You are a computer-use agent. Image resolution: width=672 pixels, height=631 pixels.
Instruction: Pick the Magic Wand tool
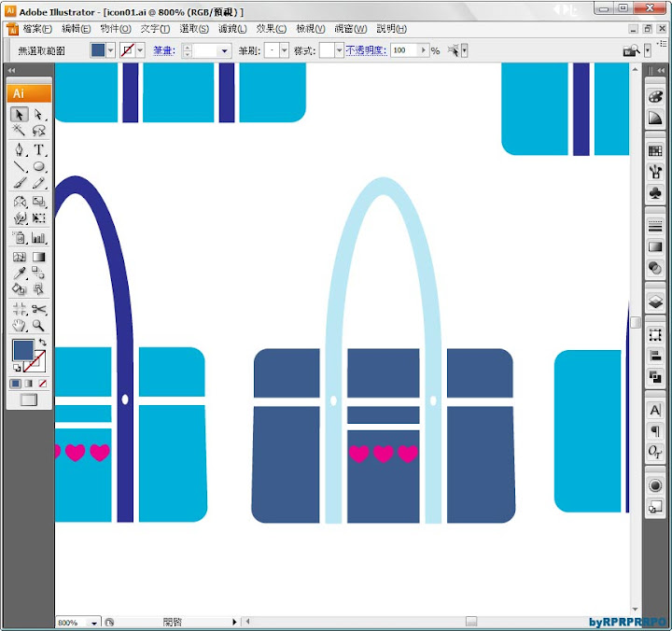click(20, 132)
